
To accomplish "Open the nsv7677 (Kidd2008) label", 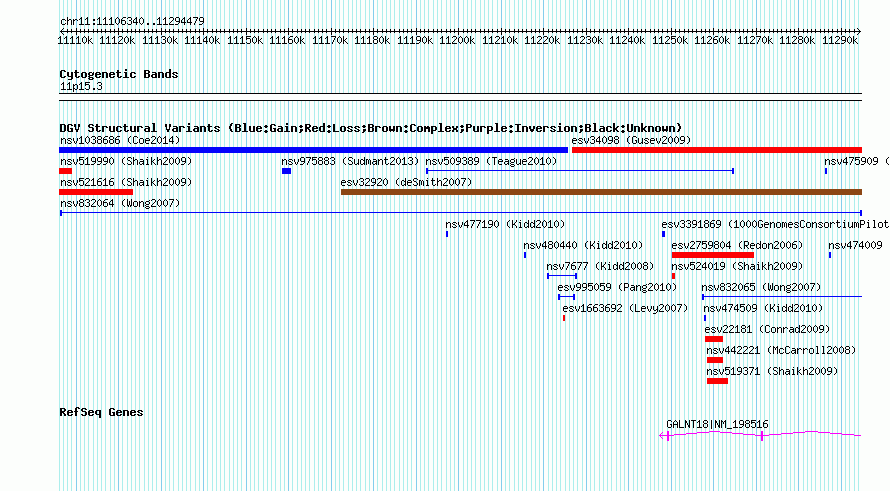I will point(600,266).
